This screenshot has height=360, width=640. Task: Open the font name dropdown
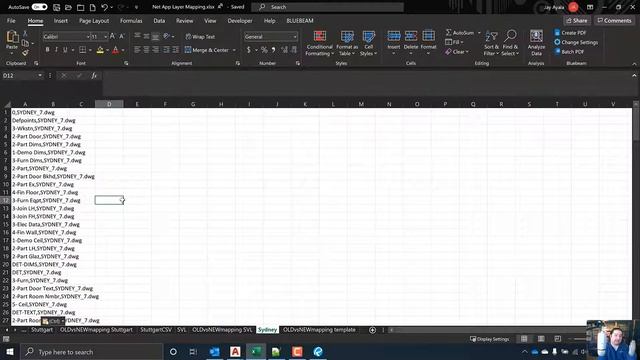88,37
